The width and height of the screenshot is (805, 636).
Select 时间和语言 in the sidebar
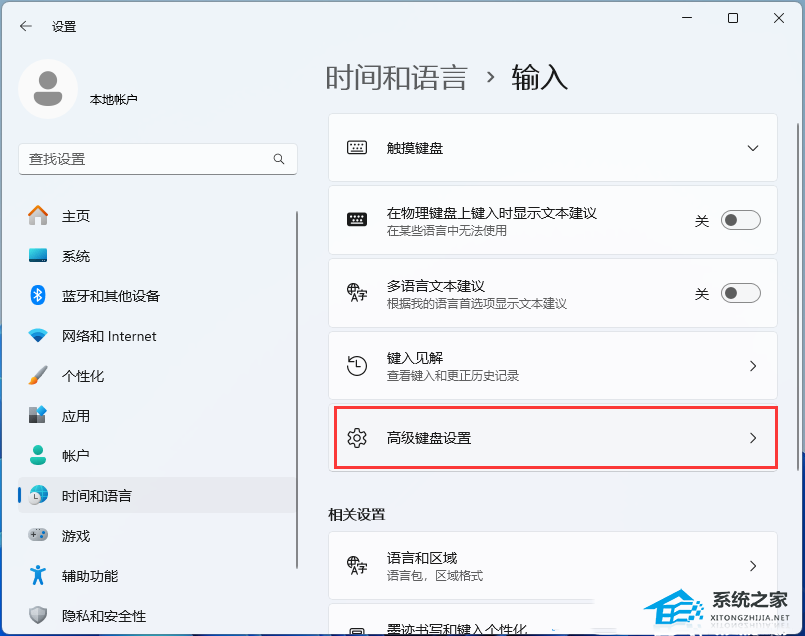(157, 495)
